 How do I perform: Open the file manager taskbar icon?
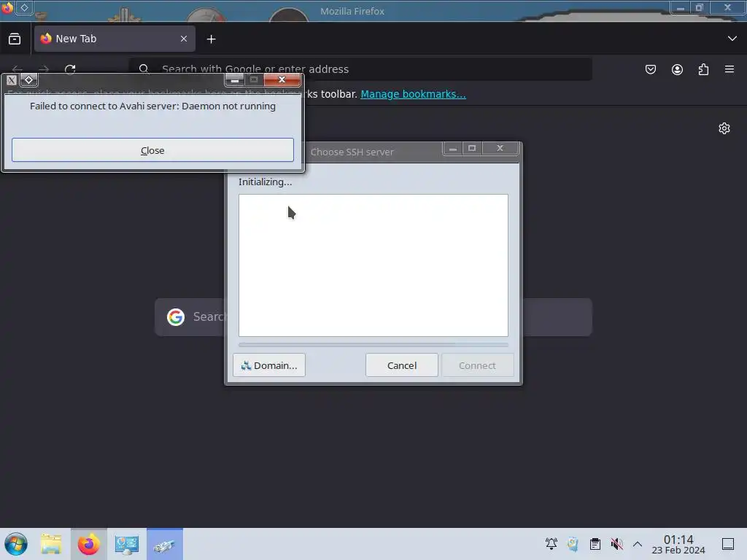click(51, 544)
